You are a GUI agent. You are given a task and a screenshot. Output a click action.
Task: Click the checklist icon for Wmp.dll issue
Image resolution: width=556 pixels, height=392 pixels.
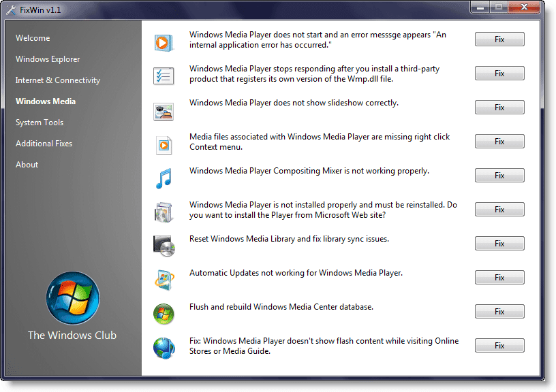164,76
